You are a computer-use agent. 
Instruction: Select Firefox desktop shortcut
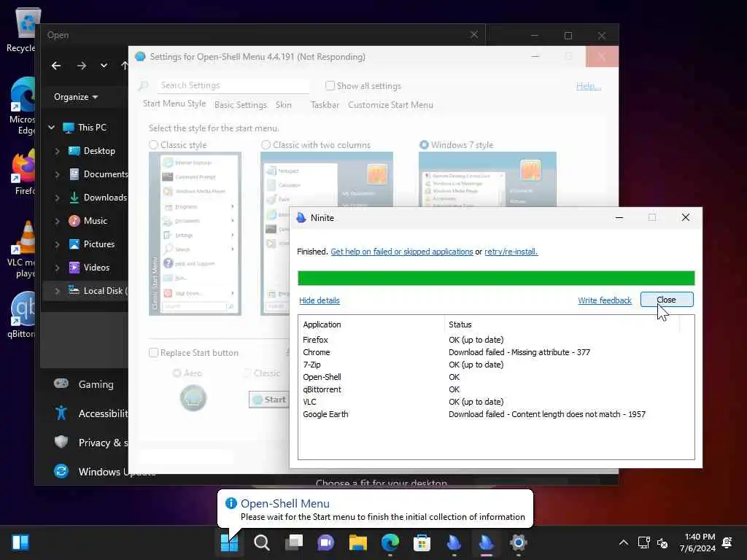pos(23,172)
